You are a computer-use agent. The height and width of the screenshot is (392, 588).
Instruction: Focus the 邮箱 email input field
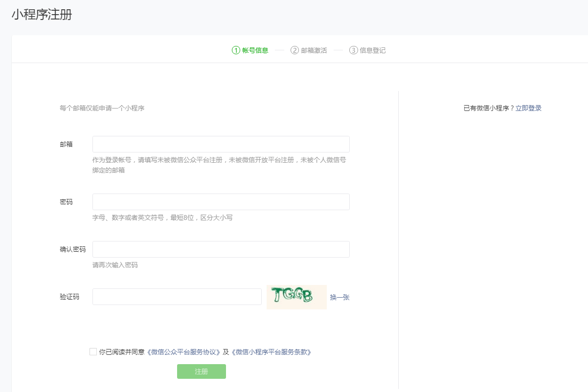[x=221, y=144]
